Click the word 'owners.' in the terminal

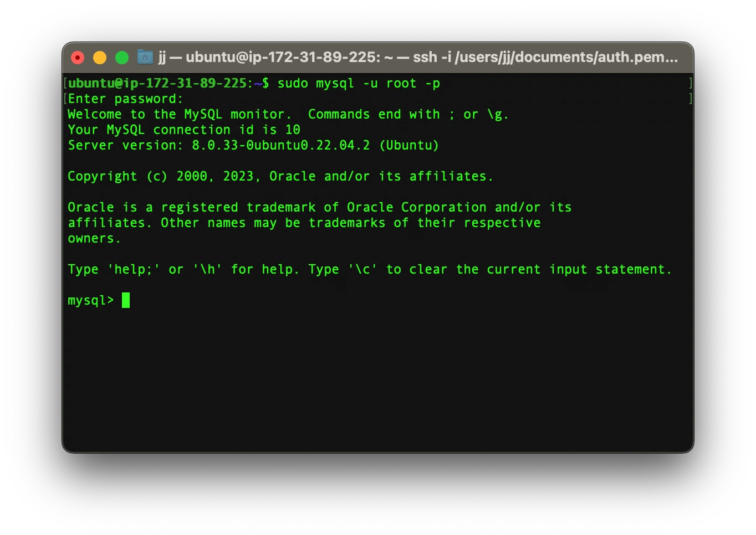point(94,239)
